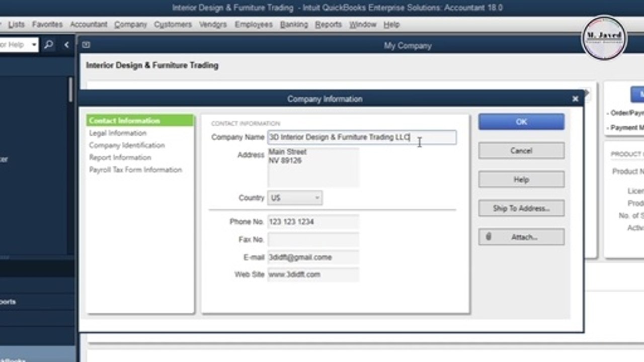Click the Company Name input field

click(362, 137)
